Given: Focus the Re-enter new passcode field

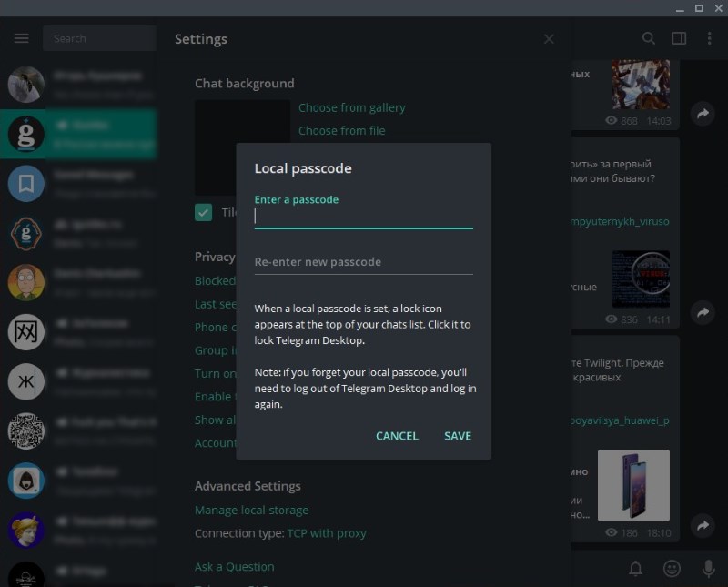Looking at the screenshot, I should 363,262.
